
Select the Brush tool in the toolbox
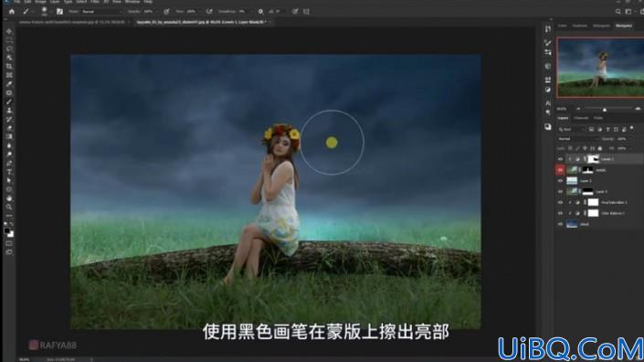pos(9,101)
